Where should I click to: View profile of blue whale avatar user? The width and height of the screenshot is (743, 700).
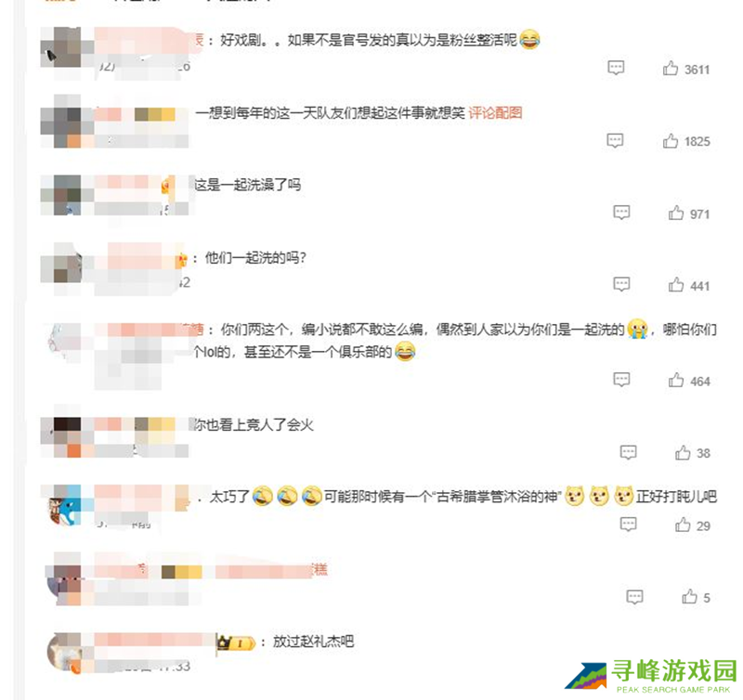click(64, 505)
